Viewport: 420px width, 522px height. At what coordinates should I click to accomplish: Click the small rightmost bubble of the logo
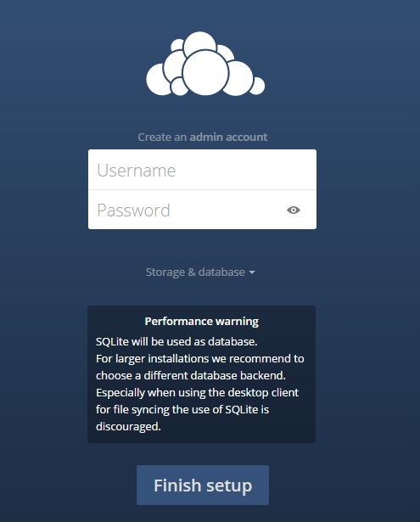pyautogui.click(x=257, y=86)
